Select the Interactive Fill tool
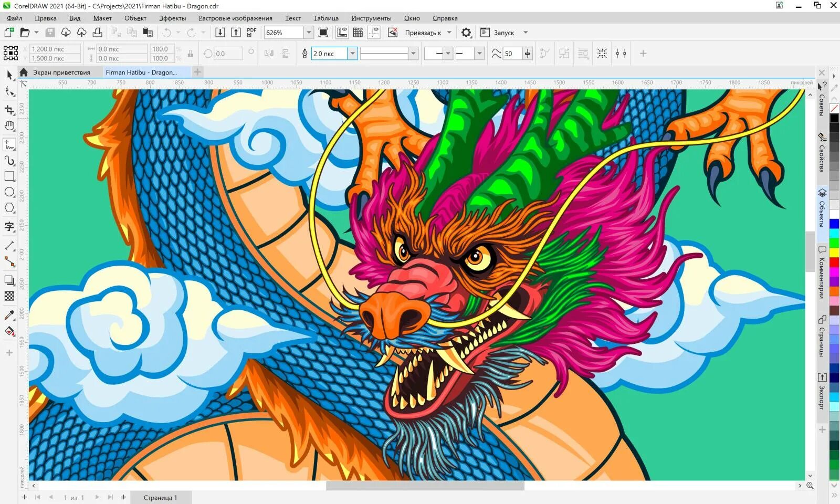840x504 pixels. (9, 331)
